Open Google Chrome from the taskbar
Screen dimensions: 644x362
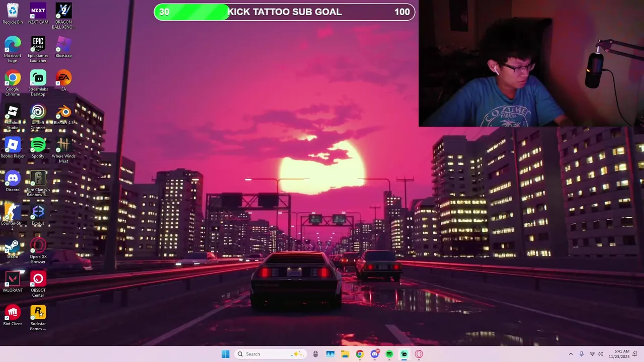click(x=359, y=354)
